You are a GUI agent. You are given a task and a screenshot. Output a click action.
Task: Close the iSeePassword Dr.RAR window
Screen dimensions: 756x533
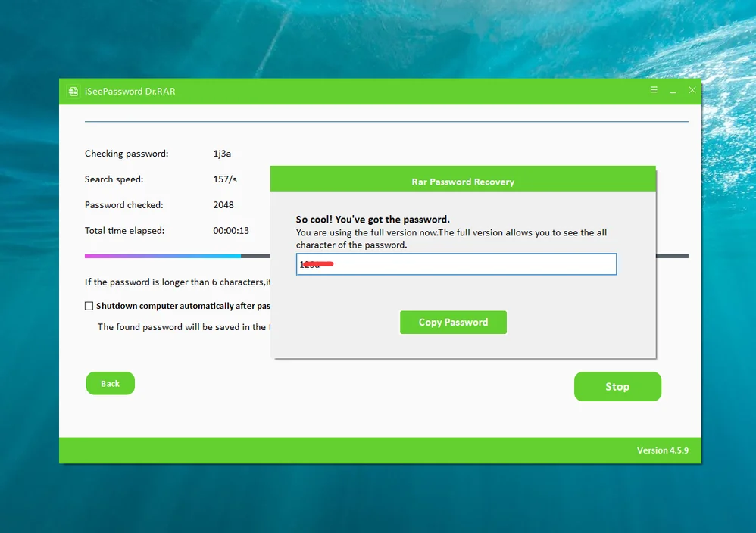tap(692, 90)
